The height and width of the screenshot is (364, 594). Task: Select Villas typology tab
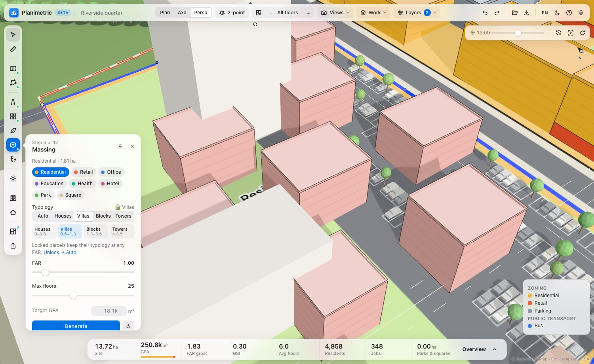click(83, 216)
